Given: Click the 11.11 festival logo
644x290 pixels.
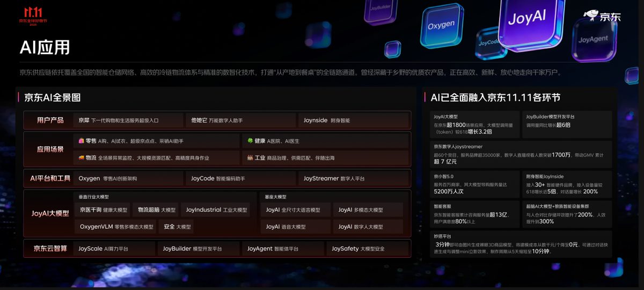Looking at the screenshot, I should pyautogui.click(x=33, y=16).
